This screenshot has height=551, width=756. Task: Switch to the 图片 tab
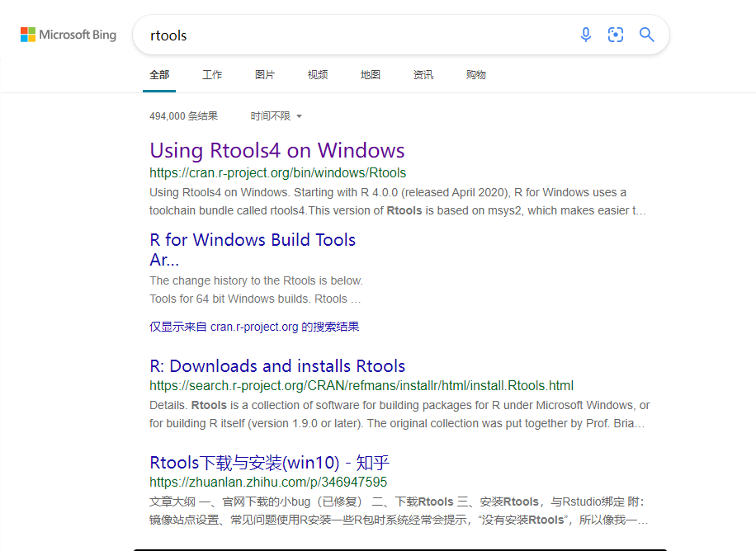click(265, 75)
